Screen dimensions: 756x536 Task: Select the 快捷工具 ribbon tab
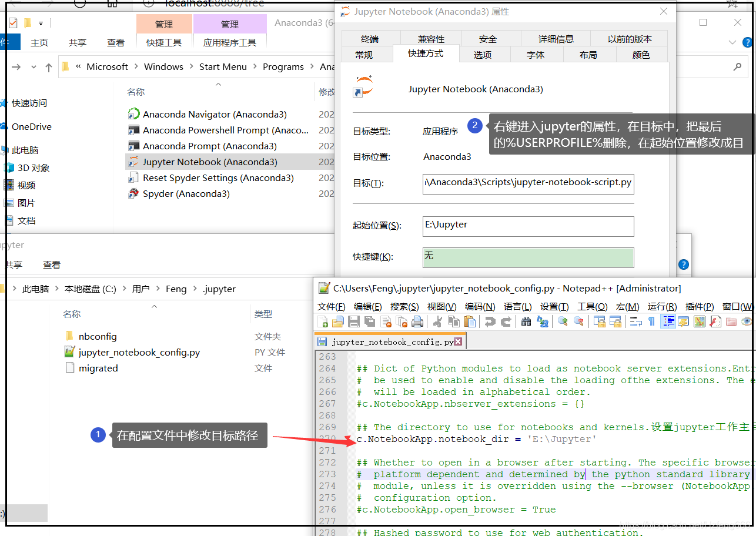(164, 42)
